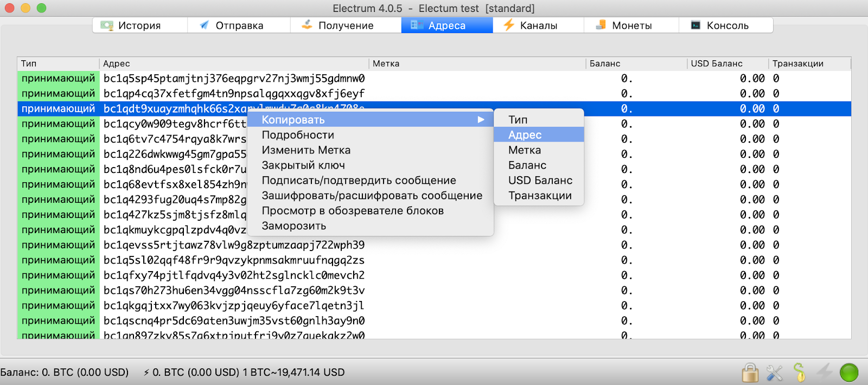Select Просмотр в обозревателе блоков

[353, 211]
